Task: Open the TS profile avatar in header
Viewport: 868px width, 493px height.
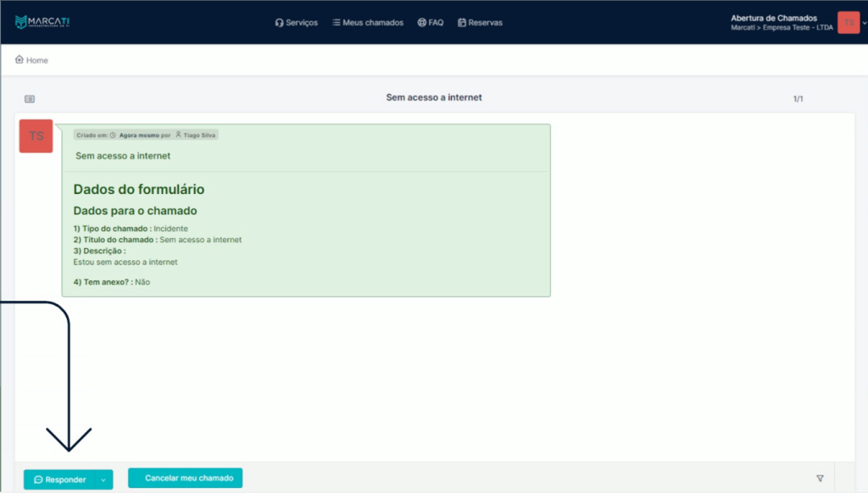Action: pyautogui.click(x=848, y=22)
